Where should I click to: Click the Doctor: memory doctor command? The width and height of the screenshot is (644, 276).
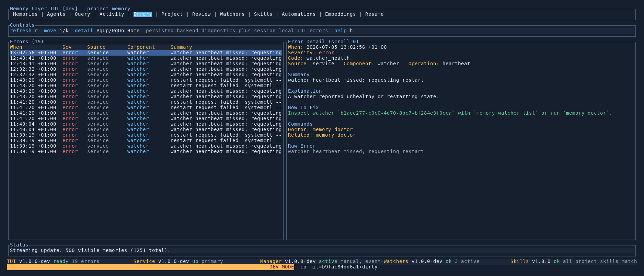pos(320,129)
